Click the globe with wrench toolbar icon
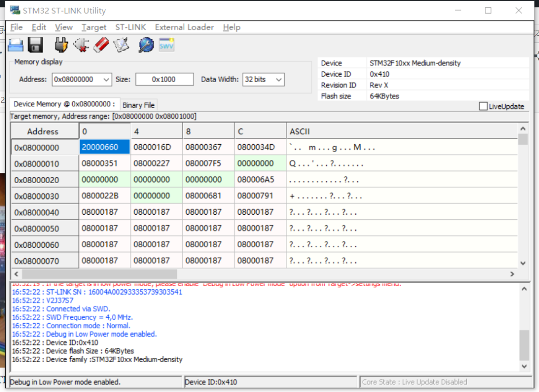The width and height of the screenshot is (539, 392). click(146, 45)
